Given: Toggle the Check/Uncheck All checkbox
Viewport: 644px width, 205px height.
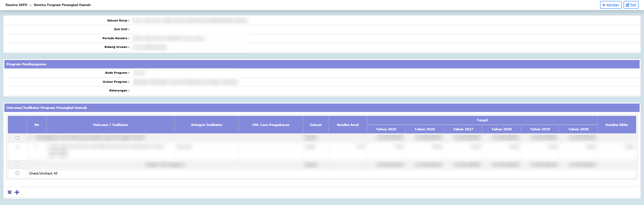Looking at the screenshot, I should [17, 173].
